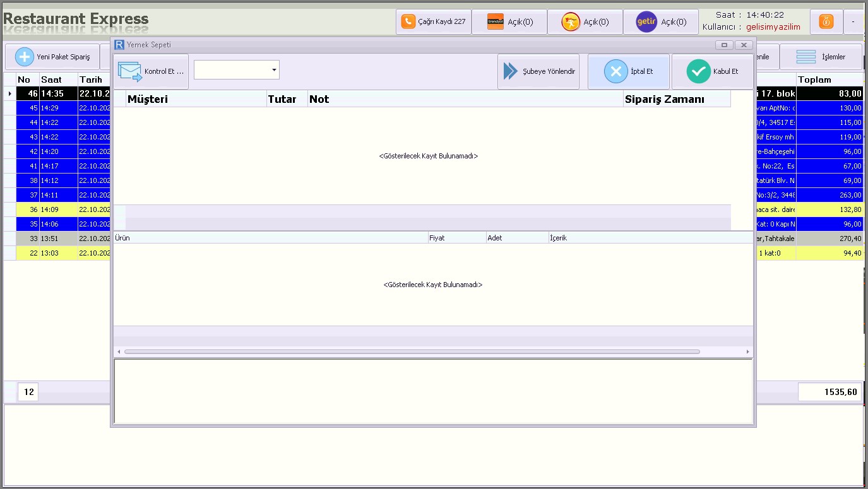Click the Toplam column header
The width and height of the screenshot is (868, 489).
[x=829, y=80]
